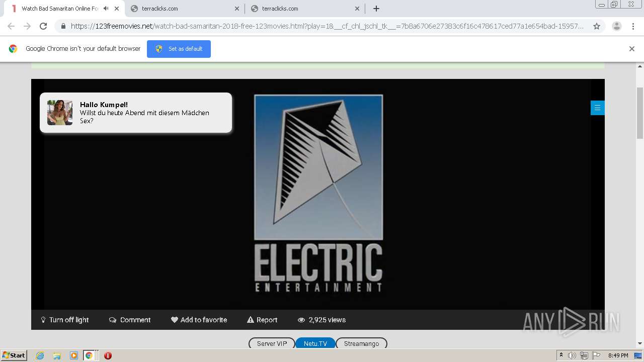Launch Internet Explorer from taskbar
644x362 pixels.
click(40, 355)
